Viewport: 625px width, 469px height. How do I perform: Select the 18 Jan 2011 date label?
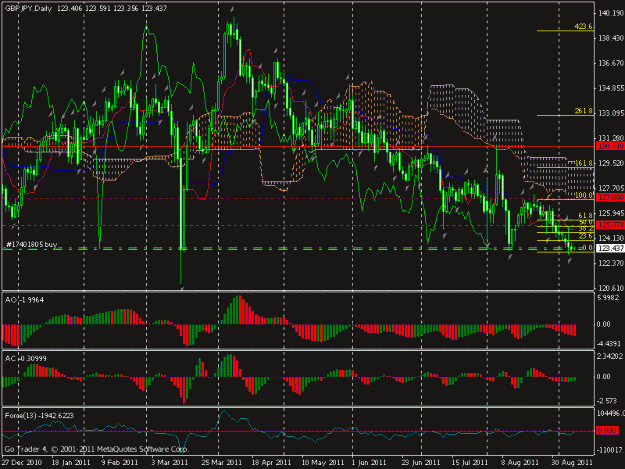coord(71,463)
